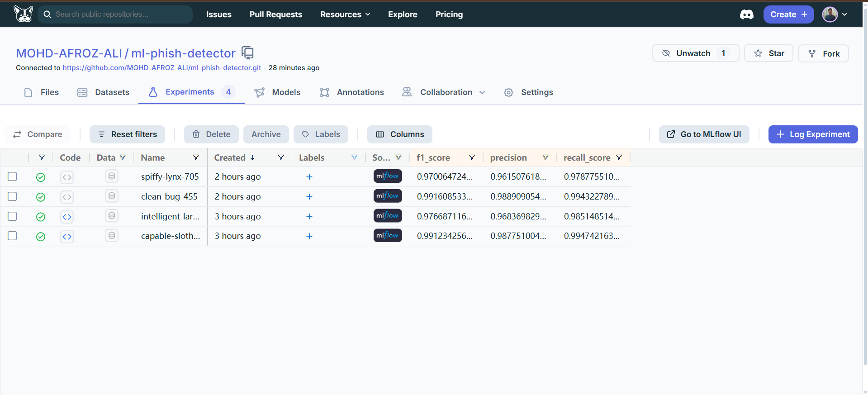Add label with plus on intelligent-lar row
The height and width of the screenshot is (395, 868).
(x=309, y=216)
